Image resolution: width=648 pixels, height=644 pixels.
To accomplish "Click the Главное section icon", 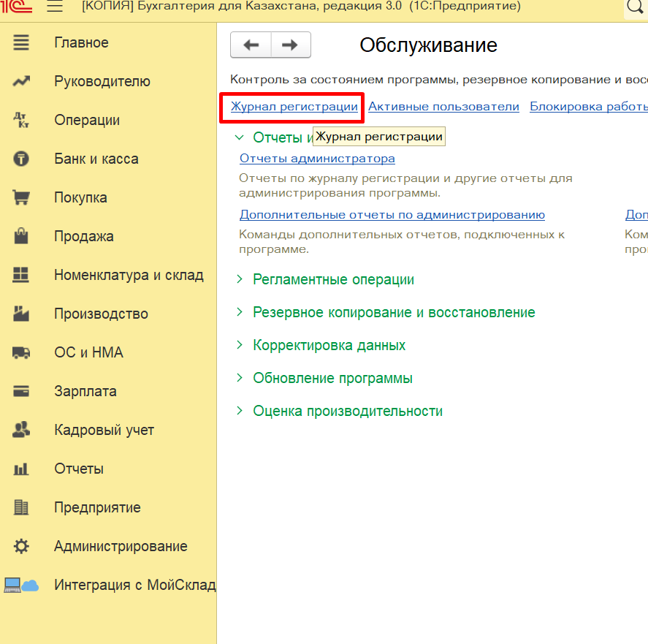I will pos(21,42).
